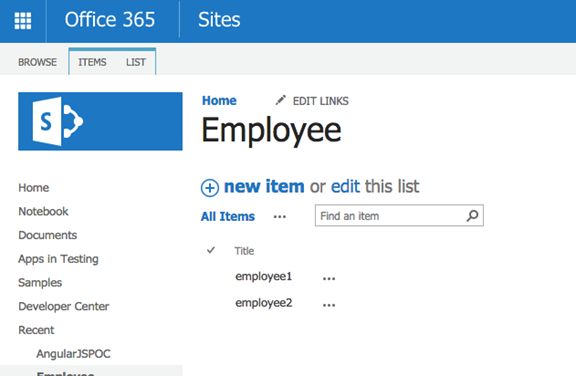
Task: Open Sites in the top bar
Action: tap(219, 20)
